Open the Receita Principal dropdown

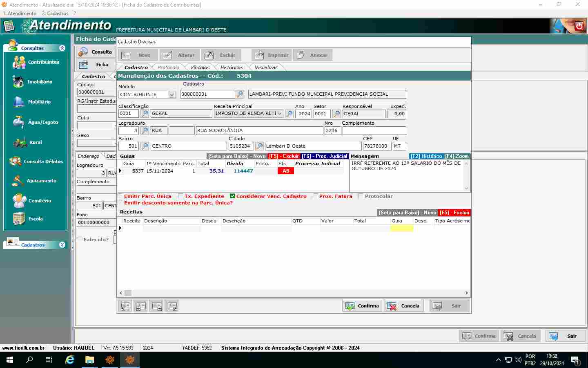pos(280,114)
